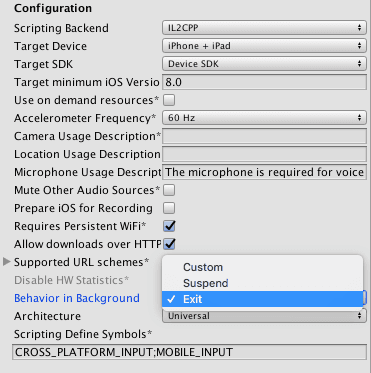
Task: Enable Mute Other Audio Sources checkbox
Action: point(169,190)
